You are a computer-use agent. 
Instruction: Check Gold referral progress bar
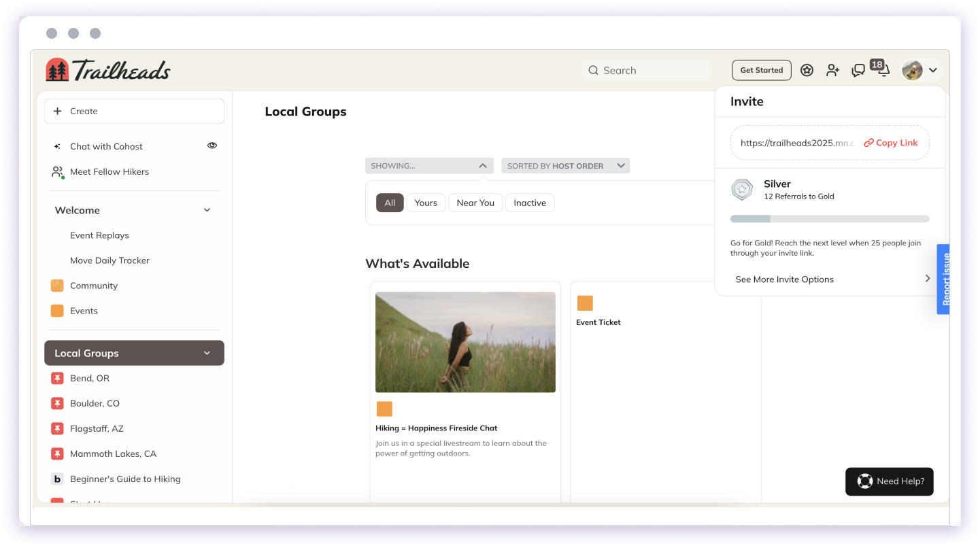tap(830, 218)
